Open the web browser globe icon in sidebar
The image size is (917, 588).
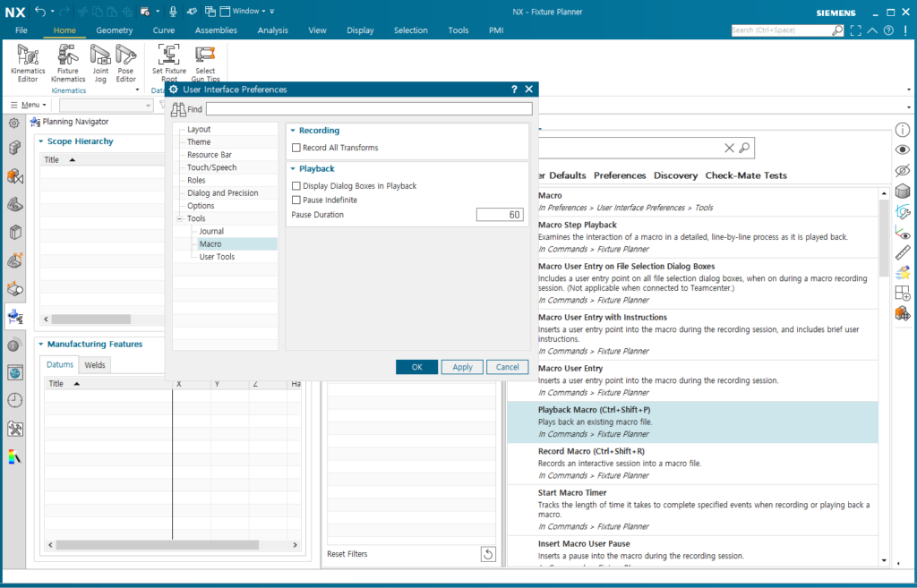[x=15, y=373]
